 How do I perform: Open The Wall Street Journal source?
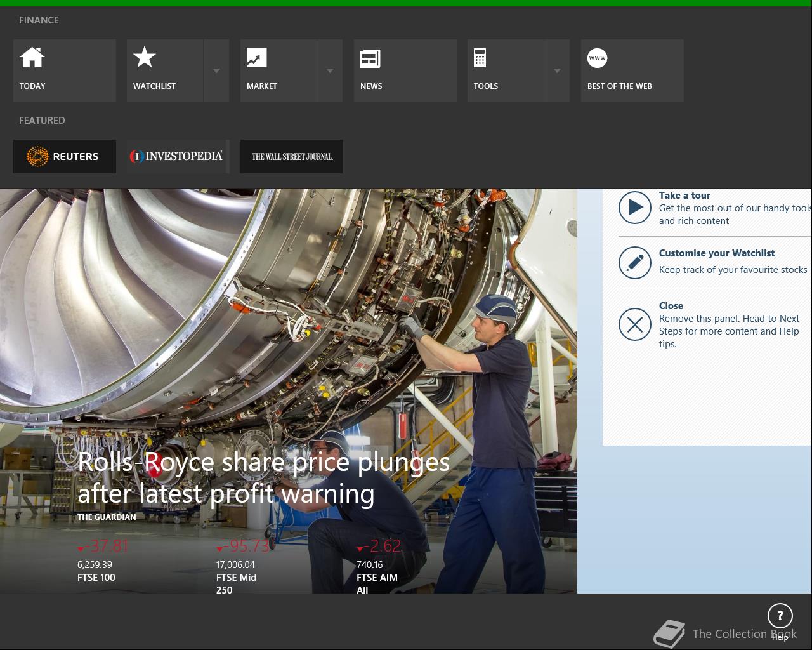coord(291,156)
